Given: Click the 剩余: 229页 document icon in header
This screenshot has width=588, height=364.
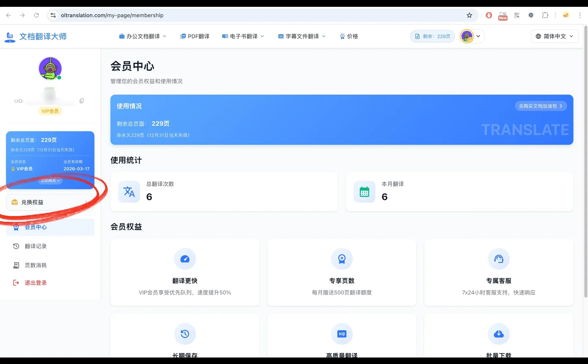Looking at the screenshot, I should click(417, 36).
